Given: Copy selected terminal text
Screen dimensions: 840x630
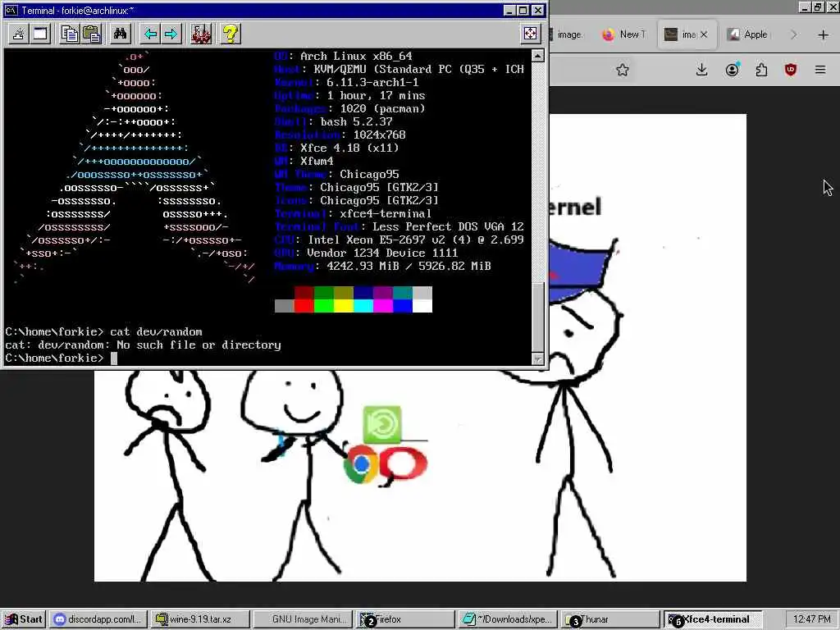Looking at the screenshot, I should 70,34.
